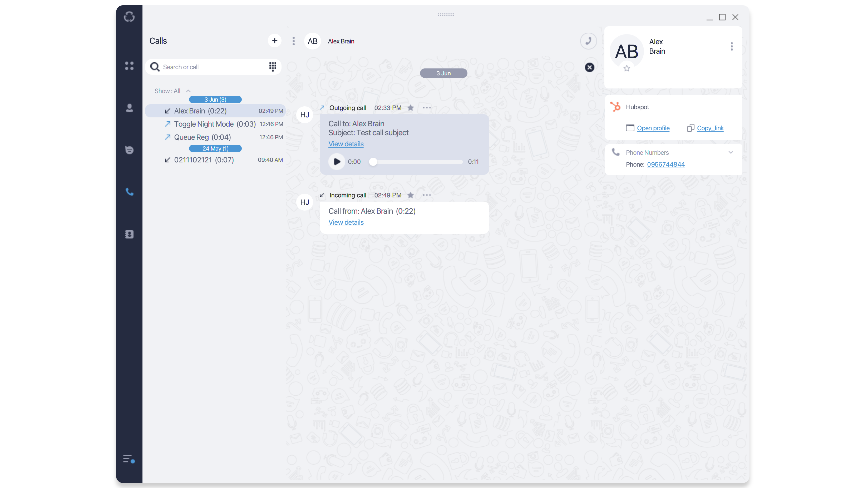This screenshot has height=488, width=868.
Task: Open the address book icon in sidebar
Action: 129,235
